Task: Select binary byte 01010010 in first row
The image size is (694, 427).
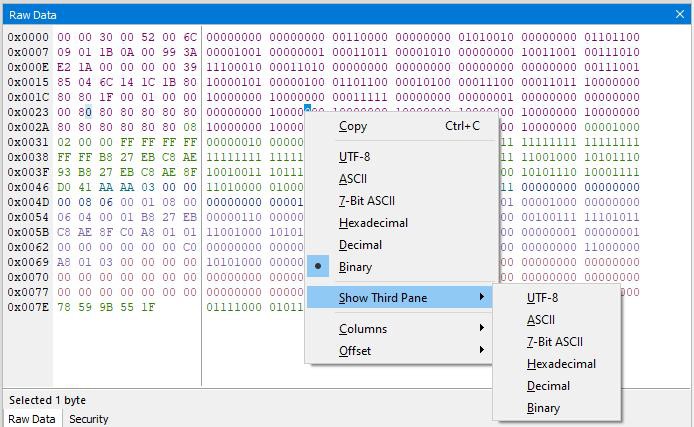Action: [486, 37]
